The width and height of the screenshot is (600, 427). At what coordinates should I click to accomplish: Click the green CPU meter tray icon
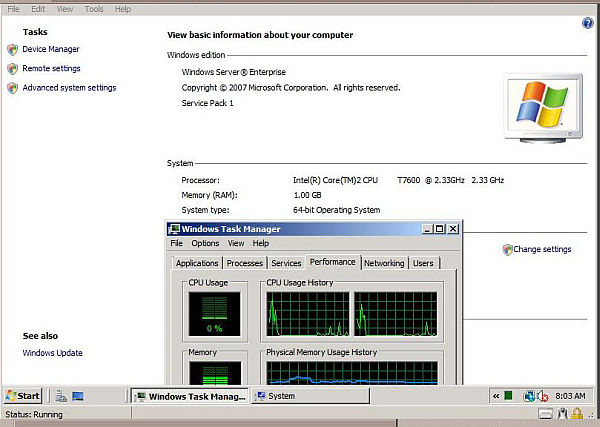(x=508, y=396)
